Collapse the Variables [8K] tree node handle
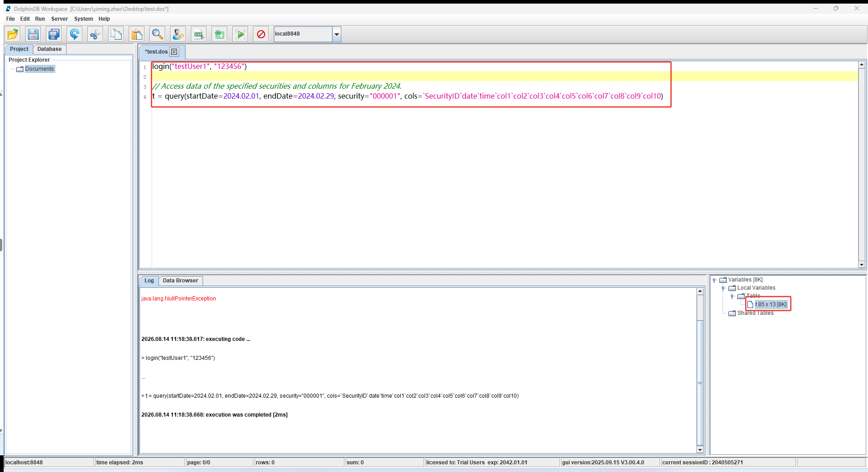Image resolution: width=868 pixels, height=472 pixels. (714, 280)
